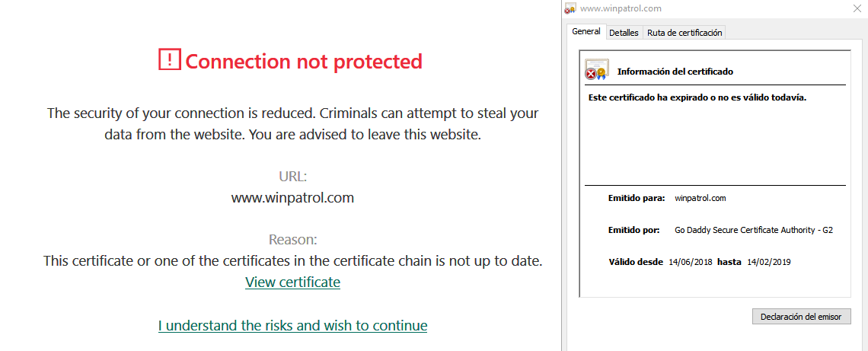Open the Detalles tab
Image resolution: width=868 pixels, height=351 pixels.
624,33
